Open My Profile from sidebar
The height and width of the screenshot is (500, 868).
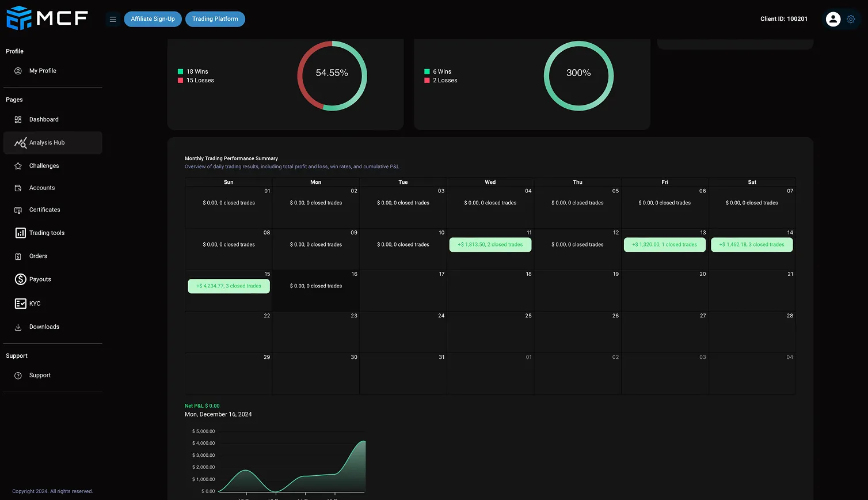(43, 71)
